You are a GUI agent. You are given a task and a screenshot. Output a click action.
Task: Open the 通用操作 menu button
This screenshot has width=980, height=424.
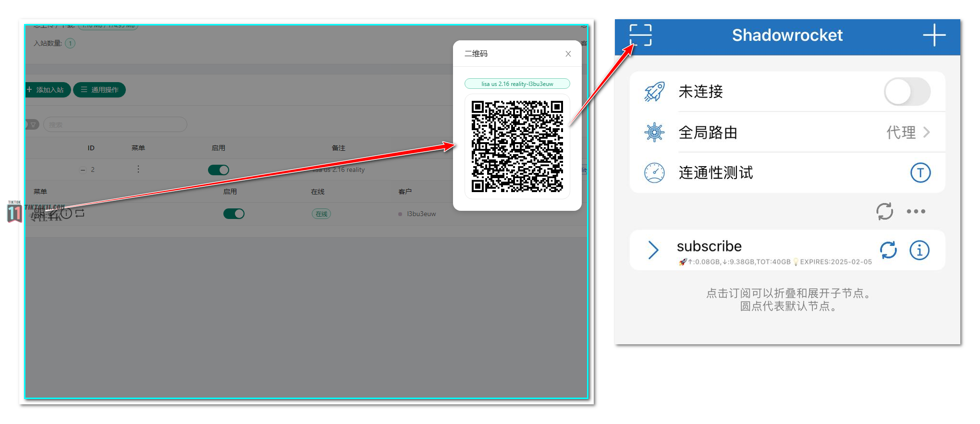[99, 90]
